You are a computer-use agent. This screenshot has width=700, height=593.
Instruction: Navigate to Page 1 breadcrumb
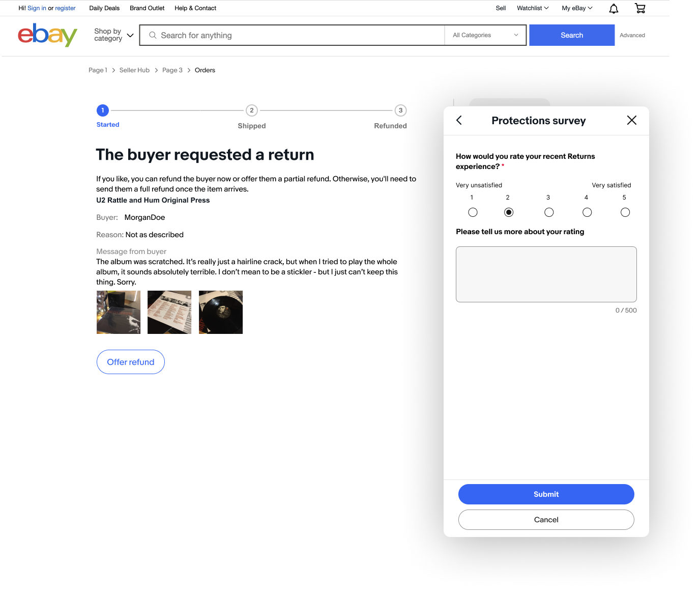pyautogui.click(x=98, y=70)
